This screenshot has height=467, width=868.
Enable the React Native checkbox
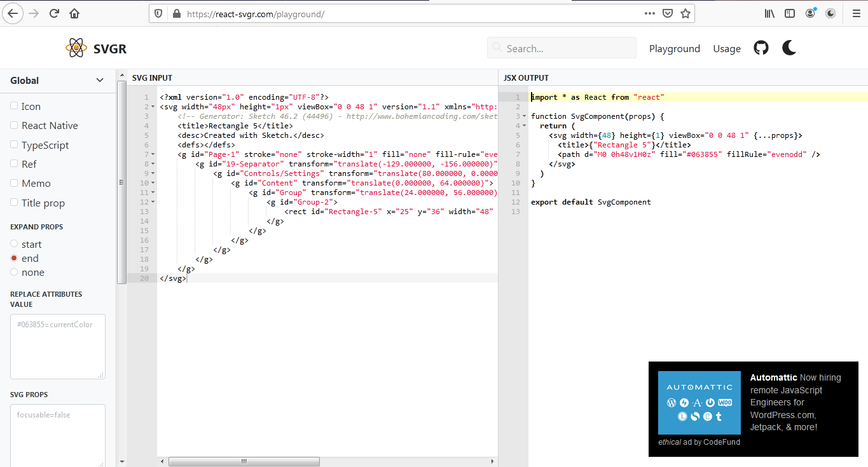pyautogui.click(x=14, y=125)
